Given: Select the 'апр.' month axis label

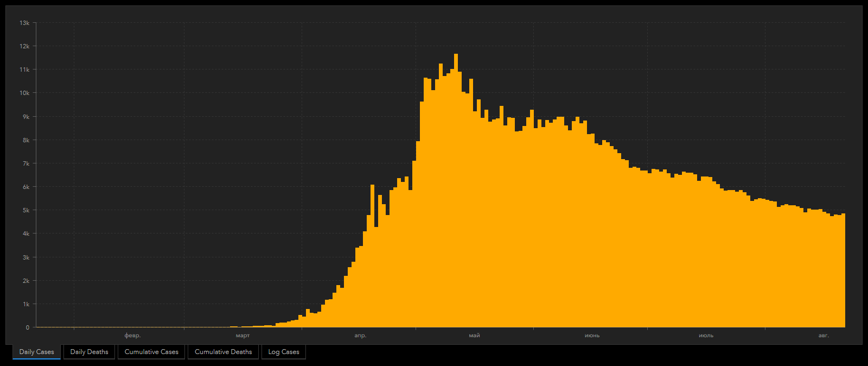Looking at the screenshot, I should pyautogui.click(x=360, y=336).
